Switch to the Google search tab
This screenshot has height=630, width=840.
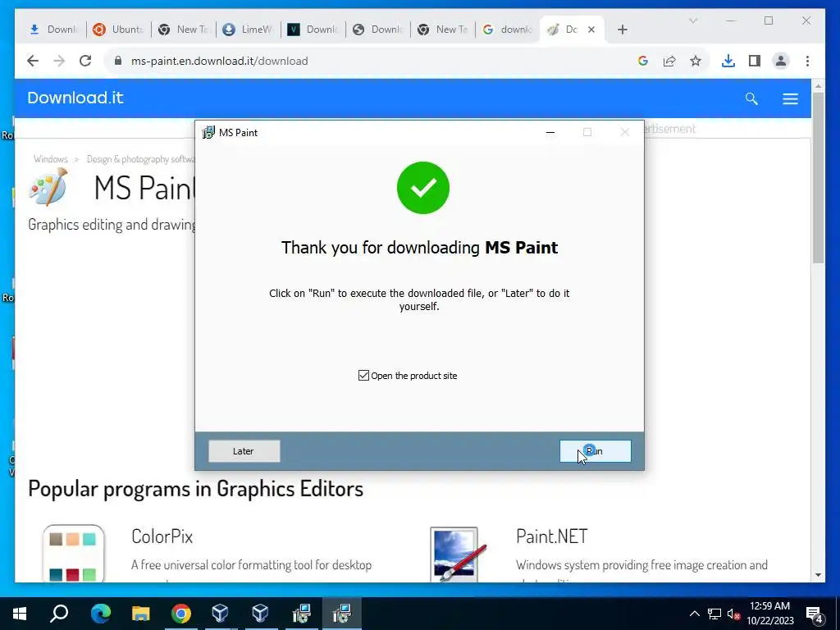point(507,30)
